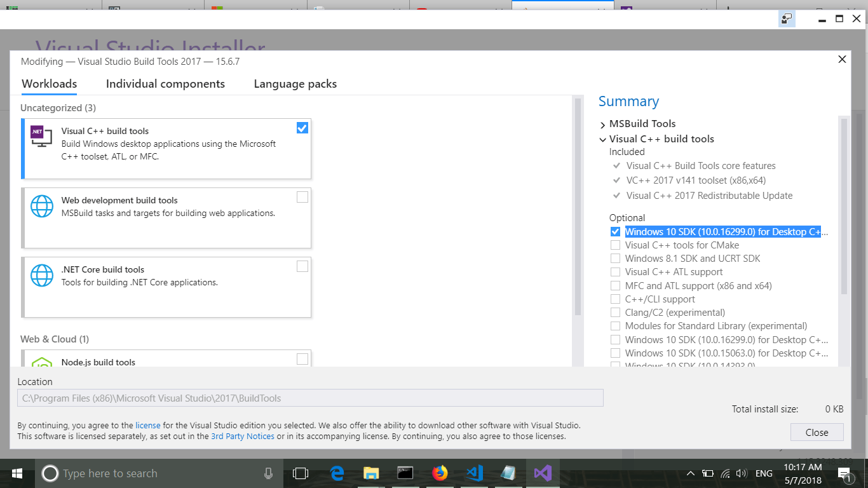This screenshot has width=868, height=488.
Task: Click 'VC++ 2017 v141 toolset (x86,x64)' in Summary
Action: (x=696, y=180)
